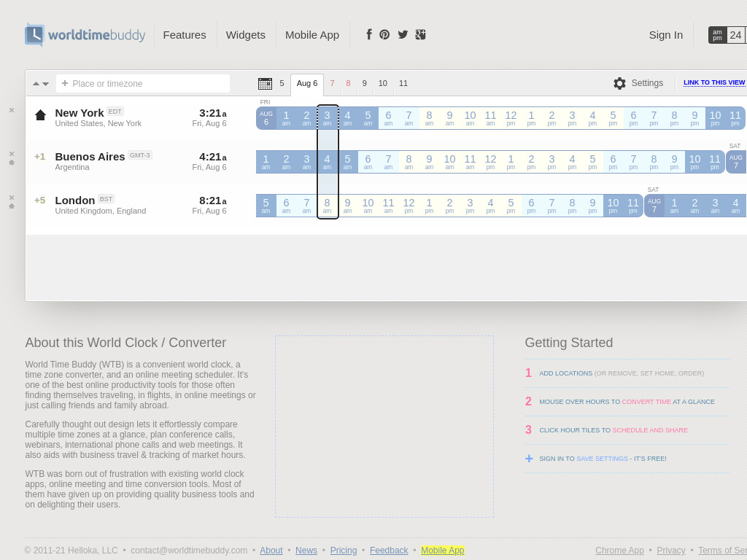This screenshot has height=560, width=747.
Task: Select the date tab 7
Action: coord(333,83)
